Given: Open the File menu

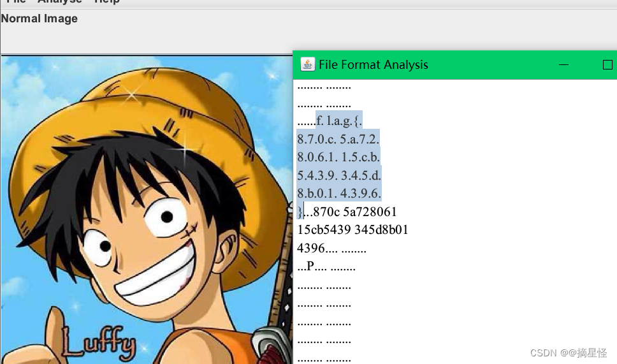Looking at the screenshot, I should click(16, 1).
